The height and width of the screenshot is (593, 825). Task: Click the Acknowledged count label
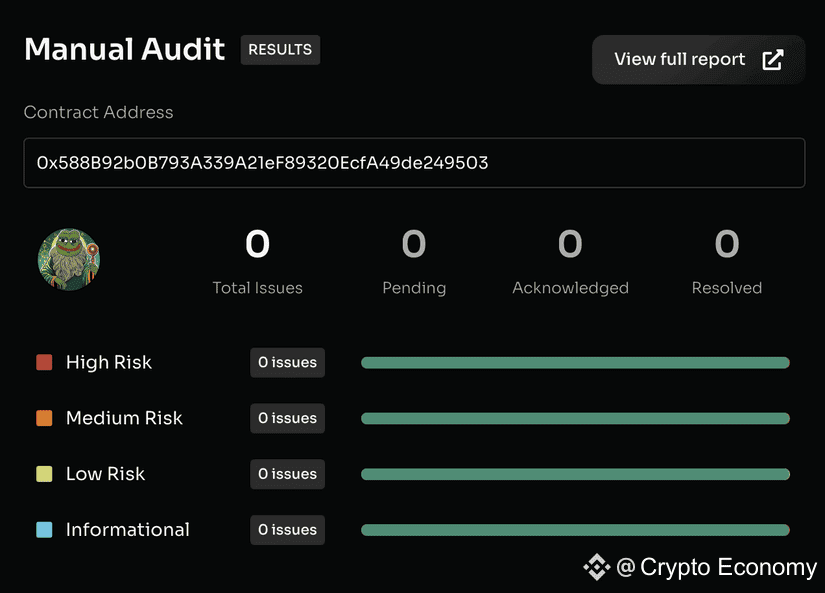(570, 288)
